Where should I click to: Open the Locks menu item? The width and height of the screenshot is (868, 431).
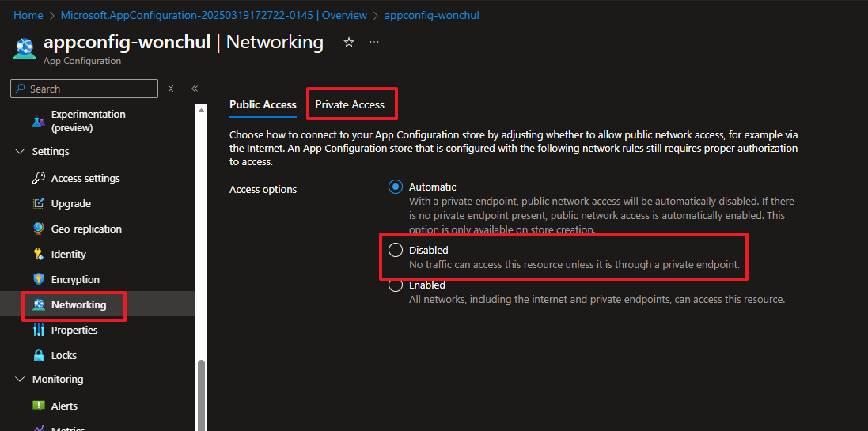click(x=63, y=355)
